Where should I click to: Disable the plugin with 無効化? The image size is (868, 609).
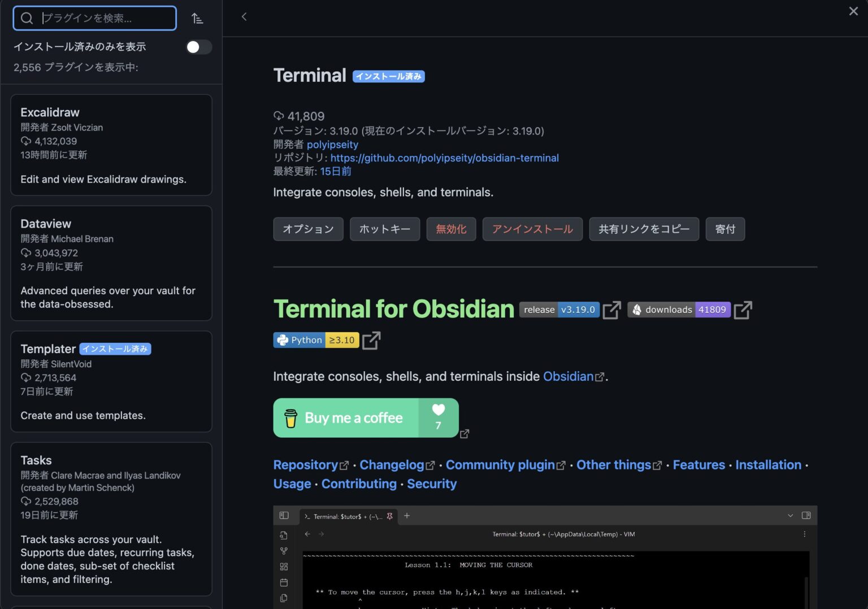[450, 229]
